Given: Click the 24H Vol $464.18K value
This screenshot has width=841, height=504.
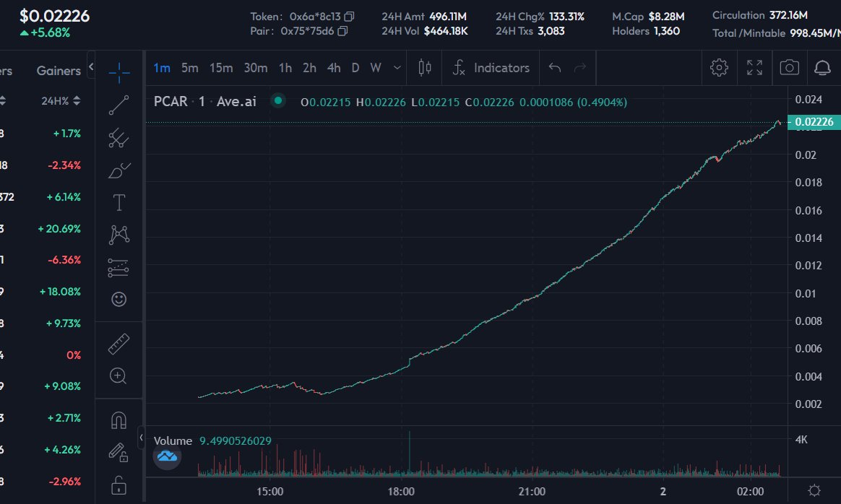Looking at the screenshot, I should pos(446,31).
